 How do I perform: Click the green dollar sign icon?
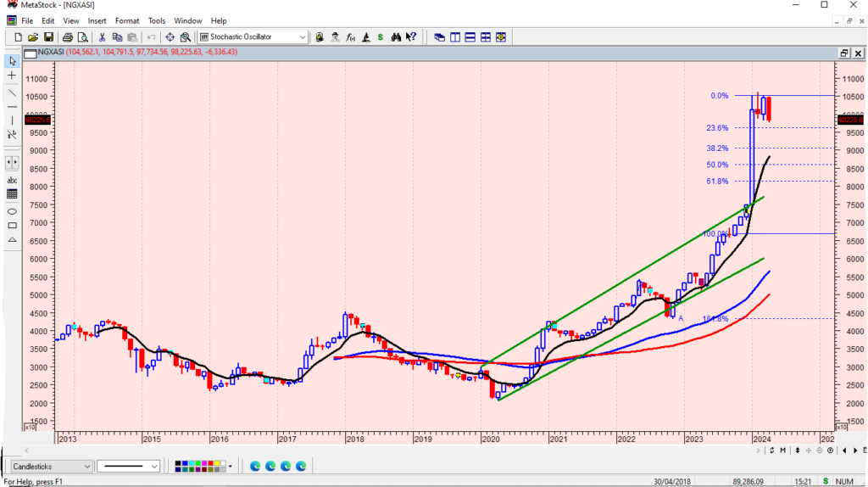point(381,37)
